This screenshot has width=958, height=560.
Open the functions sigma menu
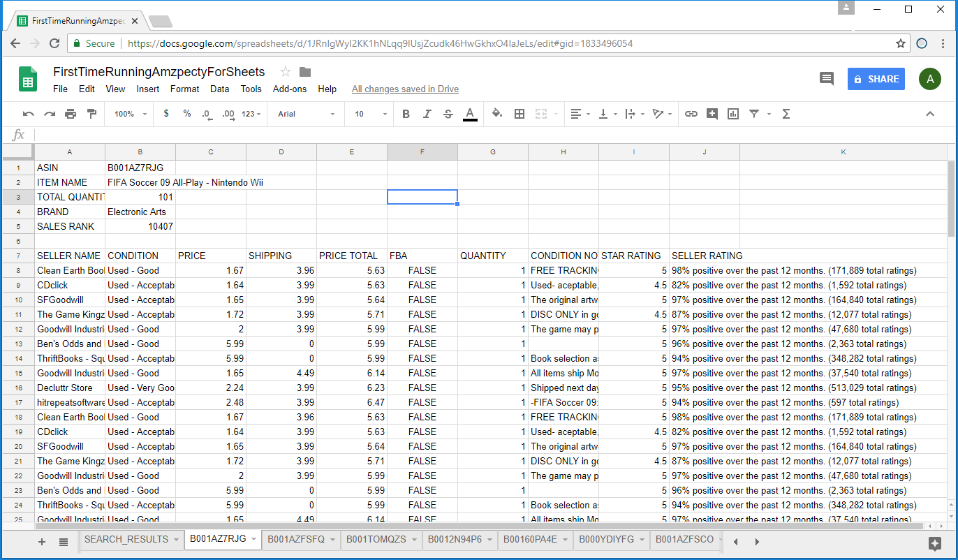coord(786,114)
